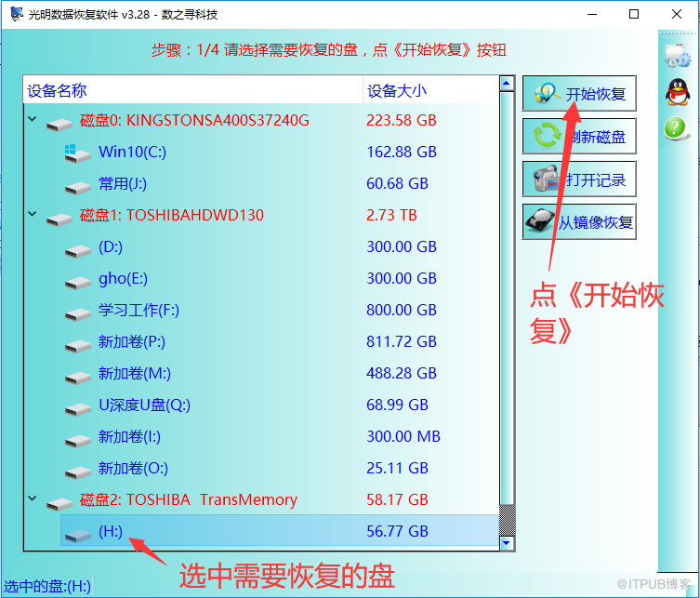Click the 设备名称 column header
The image size is (700, 598).
pos(193,90)
